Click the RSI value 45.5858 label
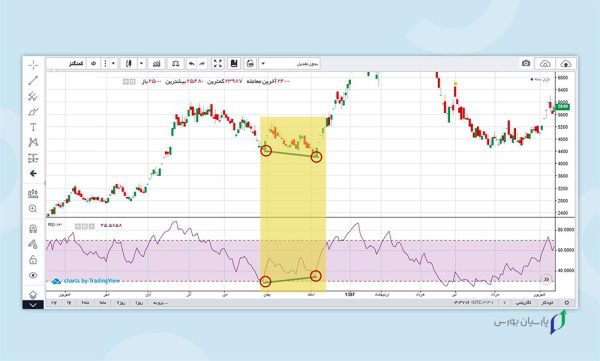 coord(111,225)
